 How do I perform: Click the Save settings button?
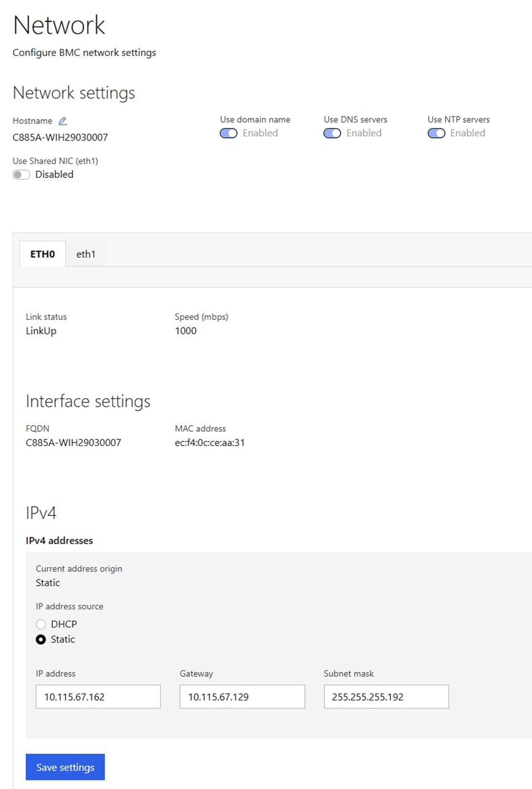tap(65, 767)
